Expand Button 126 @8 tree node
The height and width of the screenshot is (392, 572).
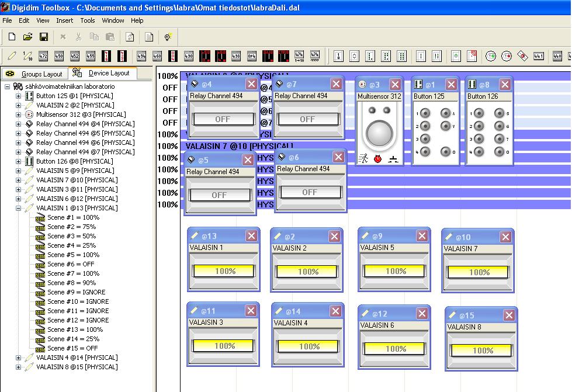(18, 161)
